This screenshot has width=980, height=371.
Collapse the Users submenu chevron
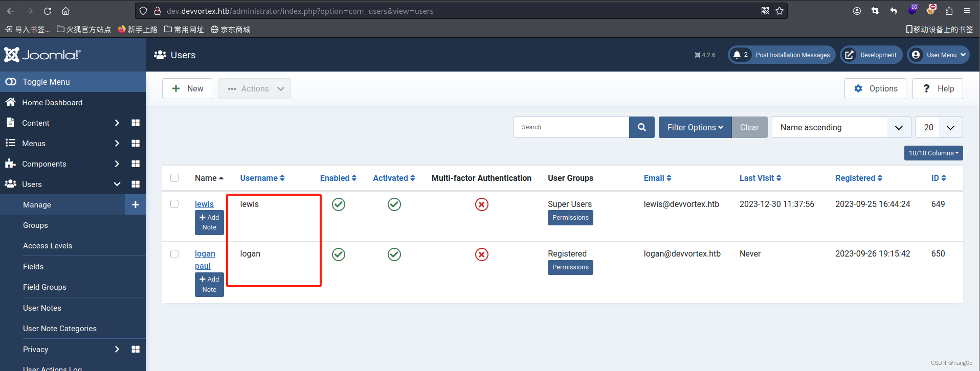[117, 184]
